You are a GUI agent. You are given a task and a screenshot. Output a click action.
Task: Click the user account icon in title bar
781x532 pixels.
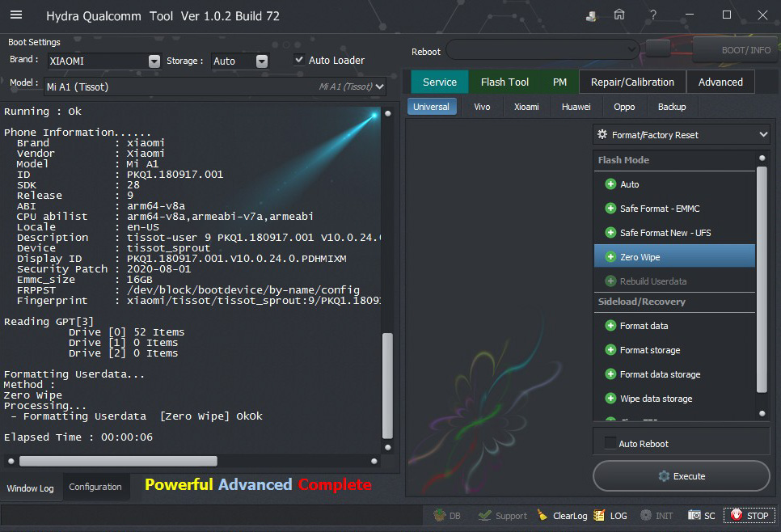pyautogui.click(x=591, y=15)
